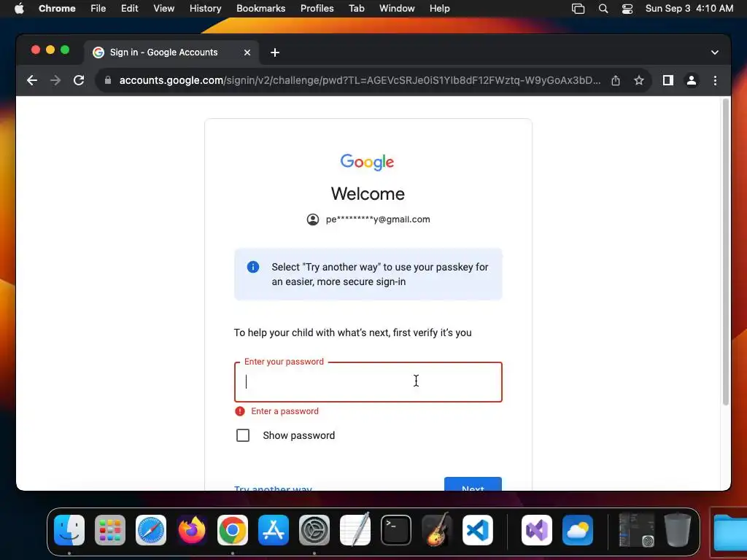Viewport: 747px width, 560px height.
Task: Click the Stage Manager menu bar icon
Action: (578, 9)
